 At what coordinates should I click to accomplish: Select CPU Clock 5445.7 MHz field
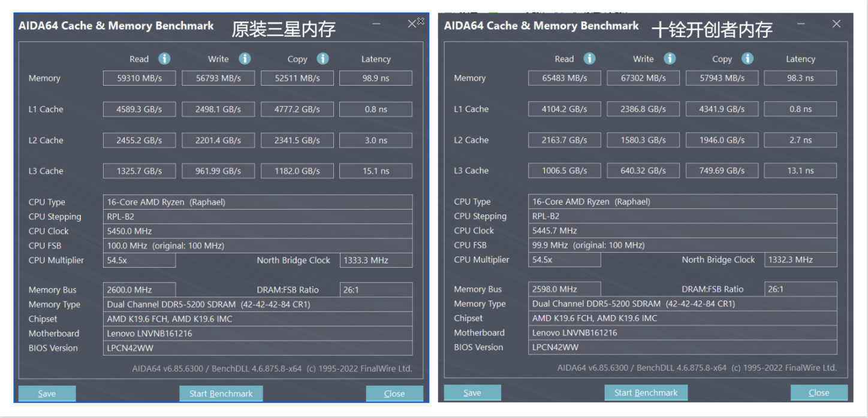click(x=683, y=231)
